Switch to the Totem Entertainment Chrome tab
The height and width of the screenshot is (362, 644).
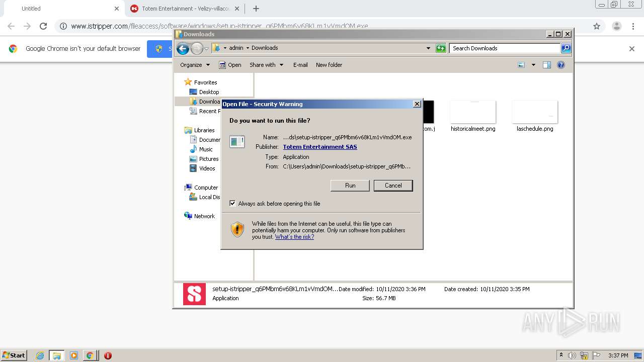pyautogui.click(x=185, y=9)
